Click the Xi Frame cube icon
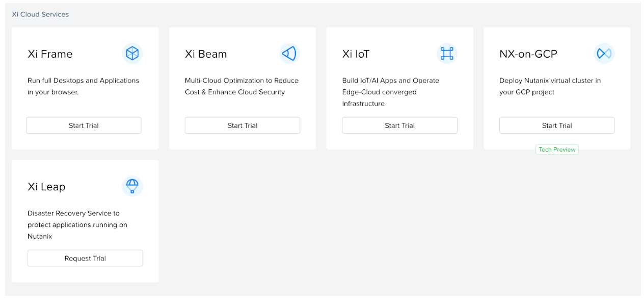This screenshot has height=301, width=644. click(x=132, y=54)
